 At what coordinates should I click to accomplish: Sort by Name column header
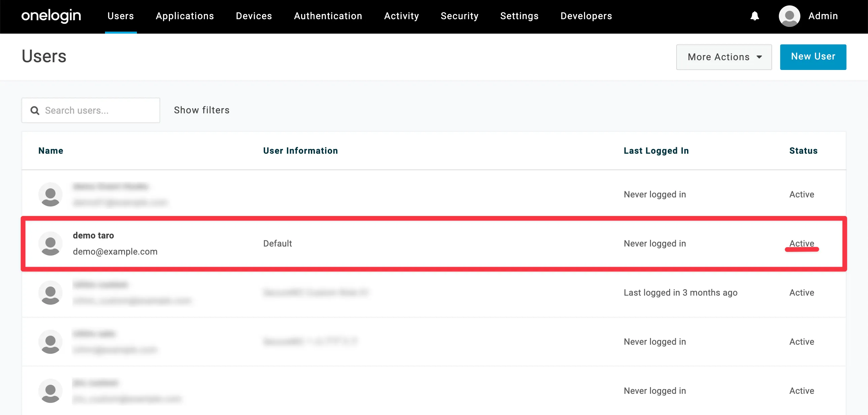click(x=51, y=151)
